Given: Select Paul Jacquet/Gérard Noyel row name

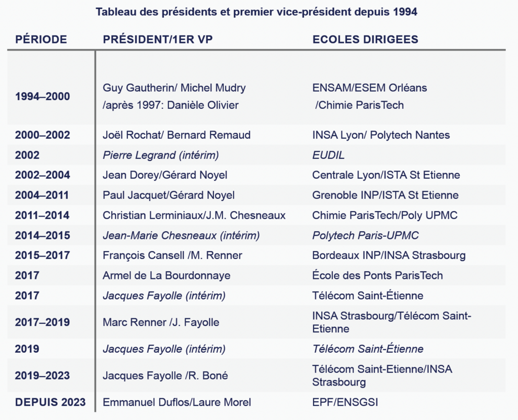Looking at the screenshot, I should point(168,195).
